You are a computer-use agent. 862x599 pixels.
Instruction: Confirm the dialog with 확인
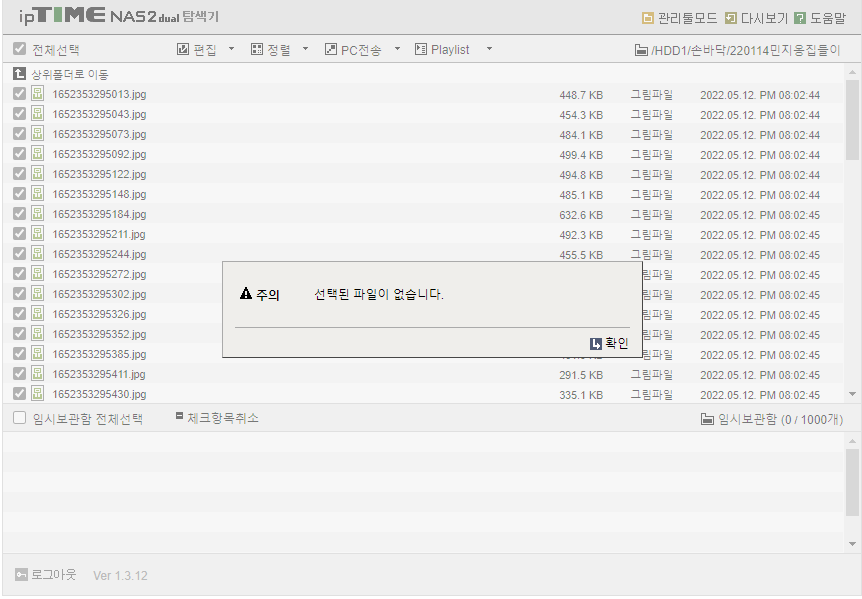click(609, 343)
